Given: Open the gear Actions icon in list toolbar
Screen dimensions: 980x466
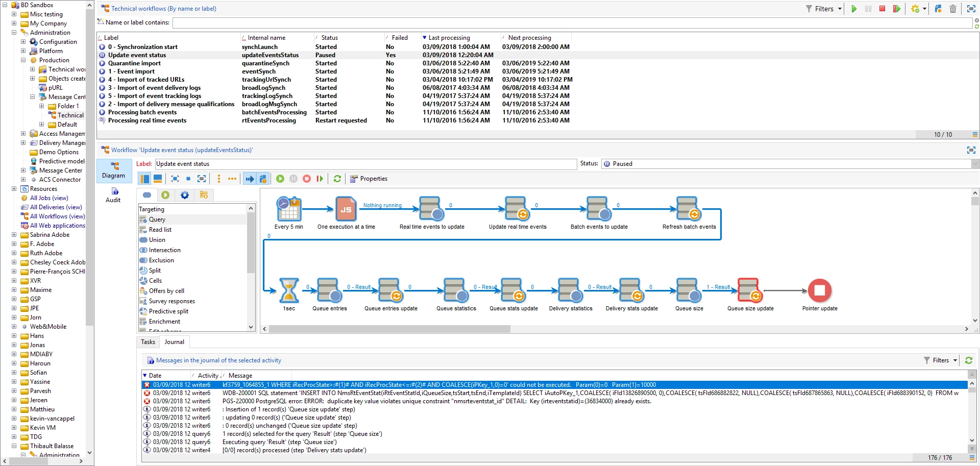Looking at the screenshot, I should coord(915,9).
